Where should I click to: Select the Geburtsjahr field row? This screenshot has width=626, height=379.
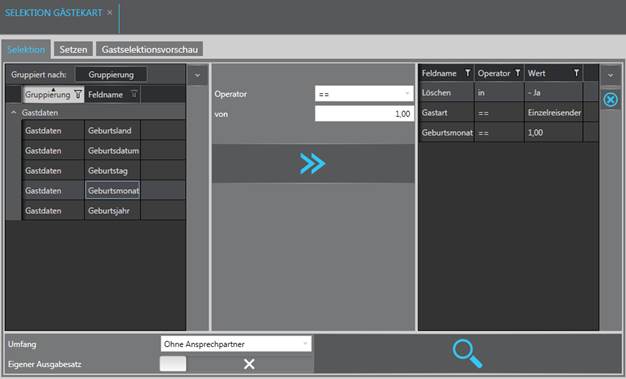[103, 210]
